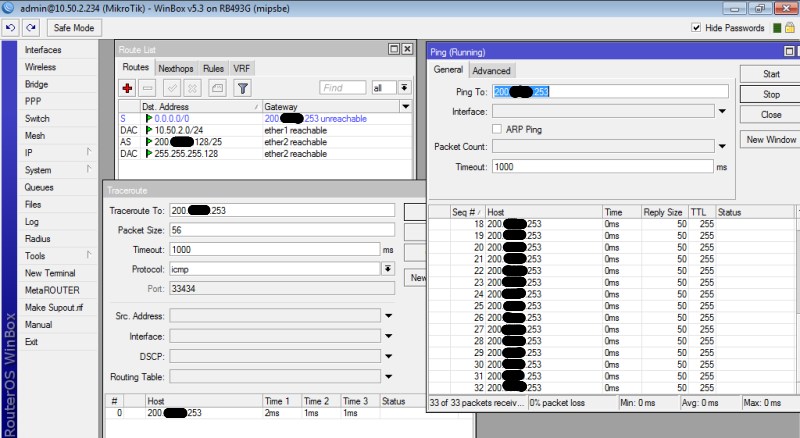The width and height of the screenshot is (800, 438).
Task: Switch to the Rules tab
Action: click(213, 68)
